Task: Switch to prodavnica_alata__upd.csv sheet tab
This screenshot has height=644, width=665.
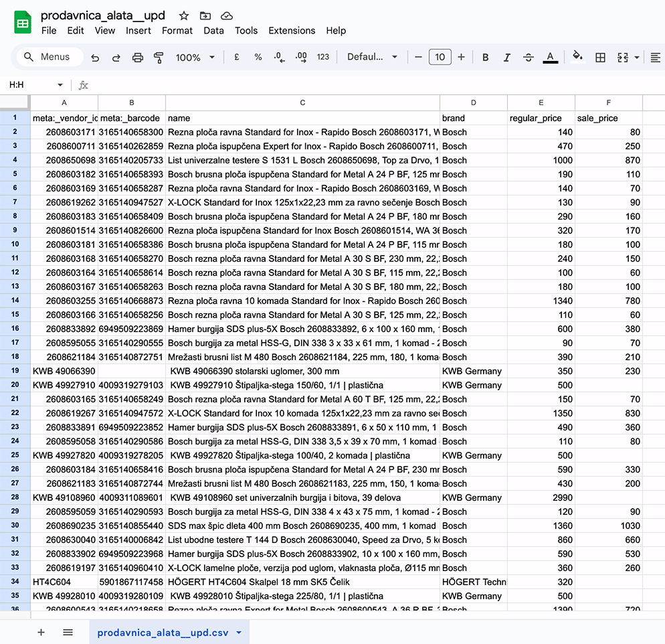Action: [x=163, y=632]
